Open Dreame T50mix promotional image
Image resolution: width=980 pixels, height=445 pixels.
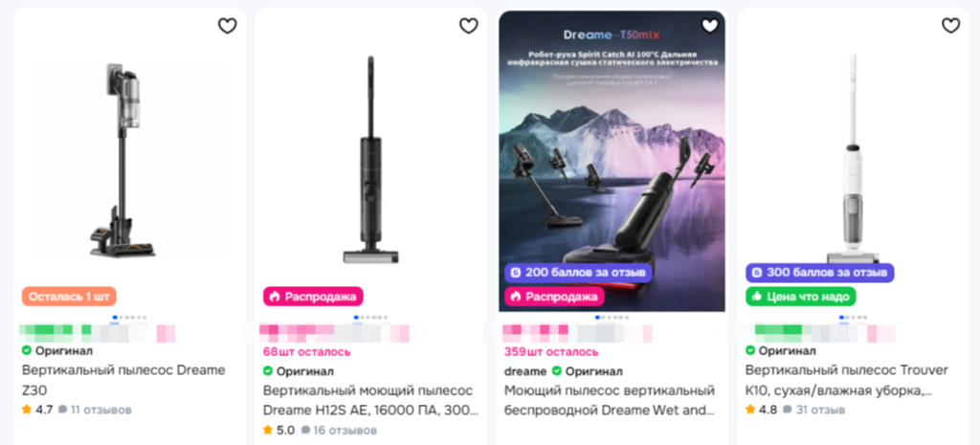pos(612,161)
